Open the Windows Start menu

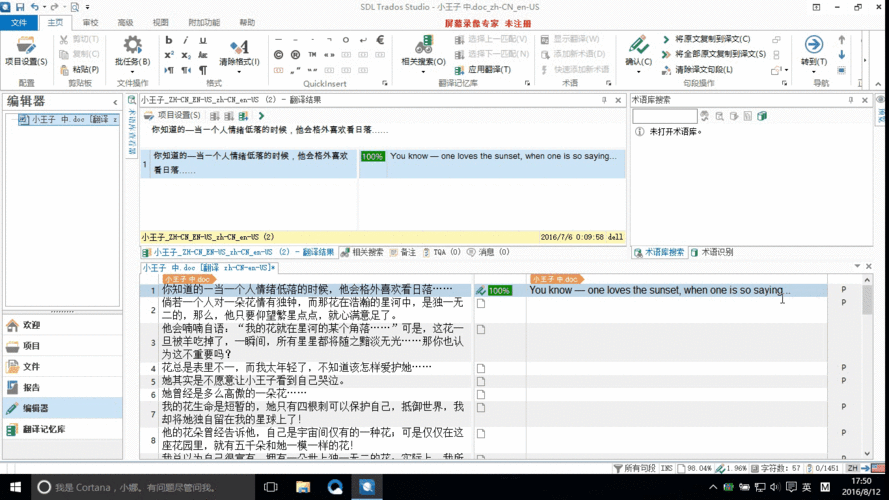[15, 487]
